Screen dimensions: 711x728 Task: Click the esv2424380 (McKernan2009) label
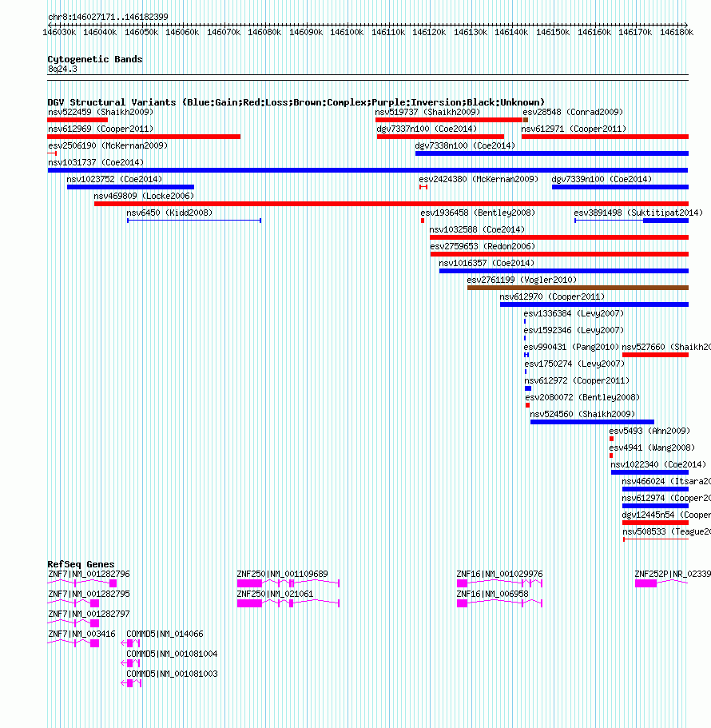click(x=479, y=179)
